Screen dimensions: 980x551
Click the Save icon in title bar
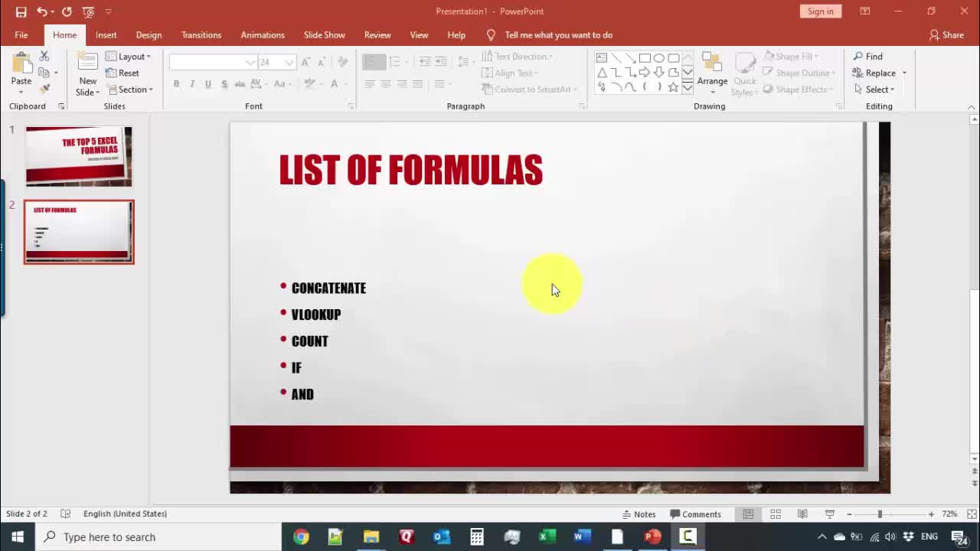click(21, 11)
